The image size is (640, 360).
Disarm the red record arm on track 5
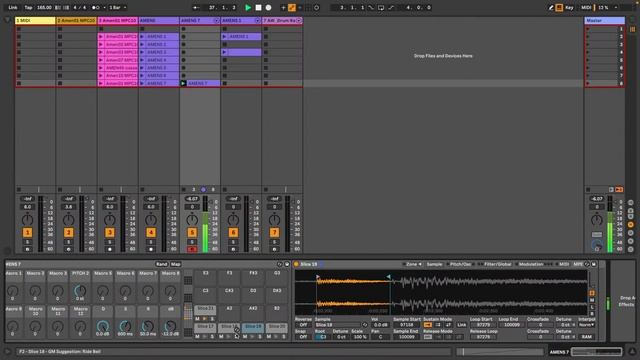192,249
